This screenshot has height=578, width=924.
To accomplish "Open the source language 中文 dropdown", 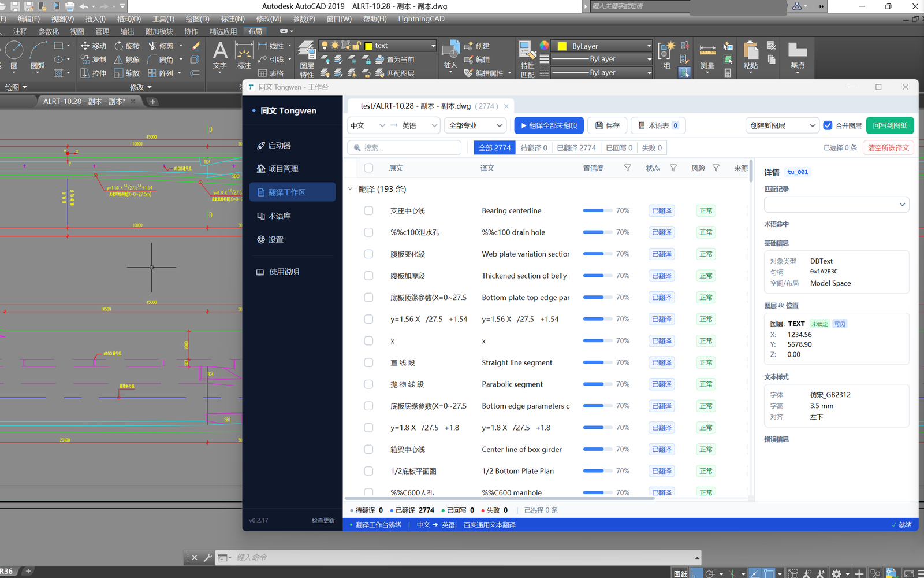I will pyautogui.click(x=367, y=125).
